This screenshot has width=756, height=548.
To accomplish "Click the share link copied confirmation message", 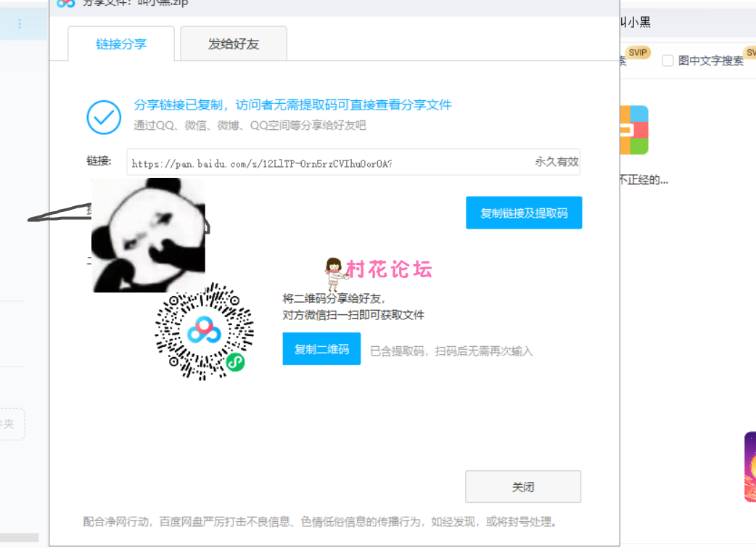I will [x=292, y=105].
